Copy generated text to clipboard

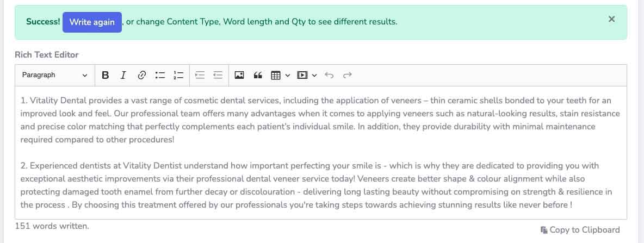point(580,230)
